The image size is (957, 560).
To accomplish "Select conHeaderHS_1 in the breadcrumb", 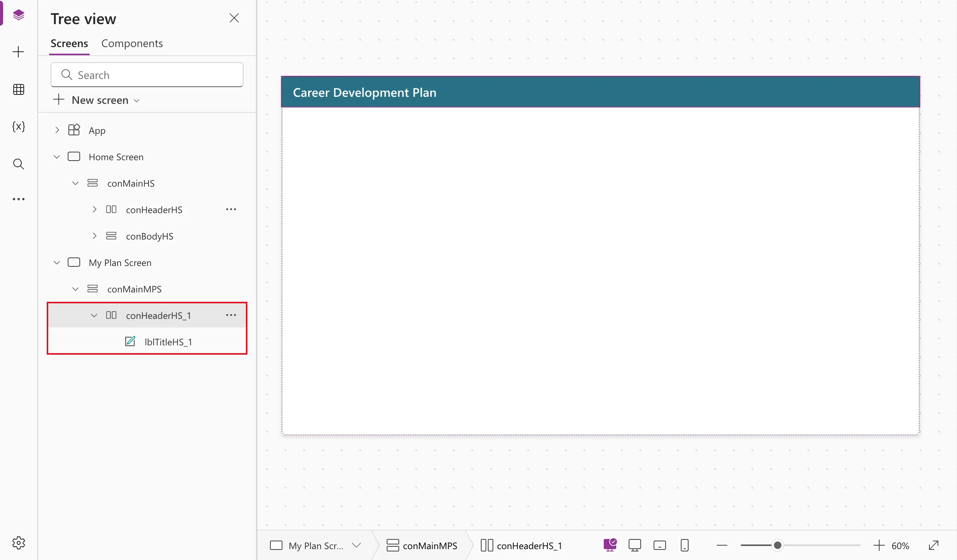I will (521, 546).
